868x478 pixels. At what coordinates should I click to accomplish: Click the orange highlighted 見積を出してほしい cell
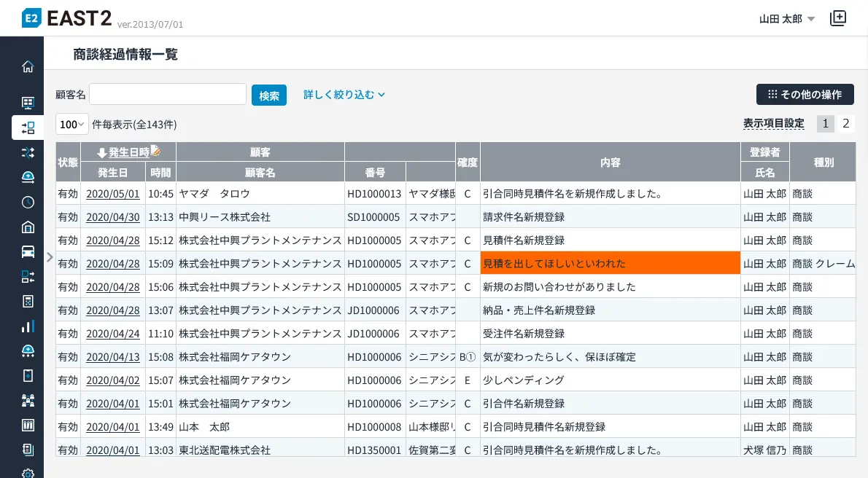coord(610,263)
